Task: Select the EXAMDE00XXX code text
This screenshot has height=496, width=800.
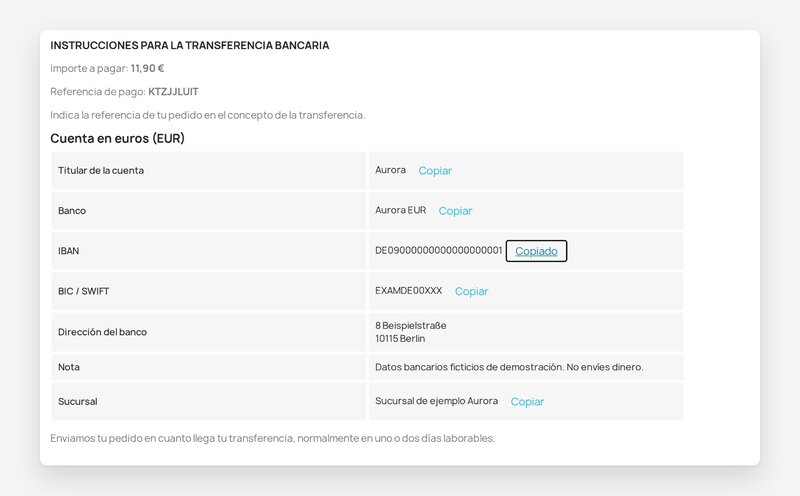Action: (409, 290)
